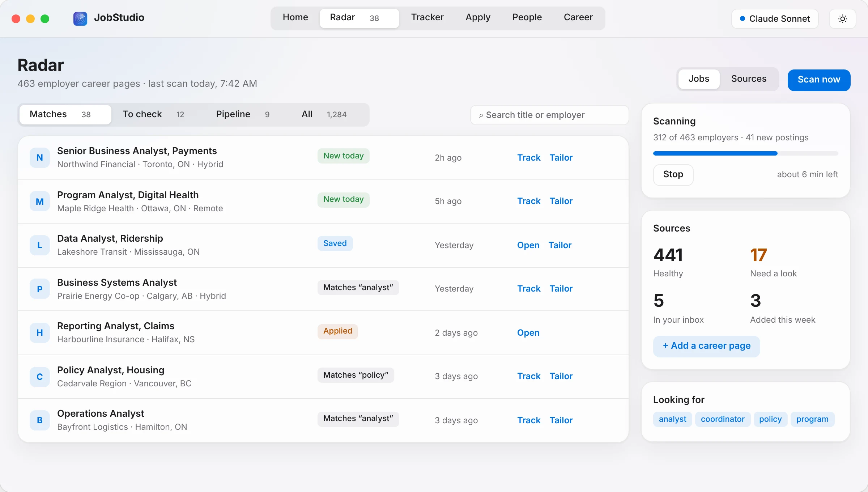The width and height of the screenshot is (868, 492).
Task: Click the Northwind Financial 'N' avatar
Action: [x=40, y=158]
